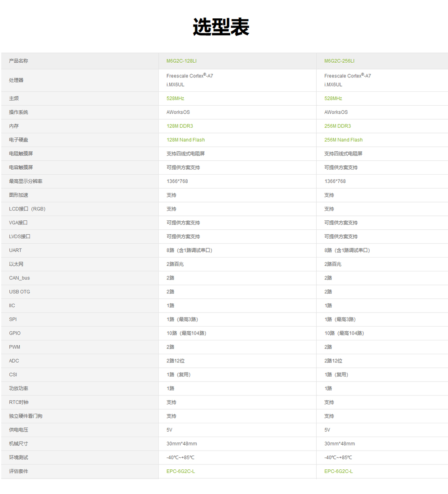Image resolution: width=448 pixels, height=494 pixels.
Task: Select the 内存 row label
Action: click(13, 126)
